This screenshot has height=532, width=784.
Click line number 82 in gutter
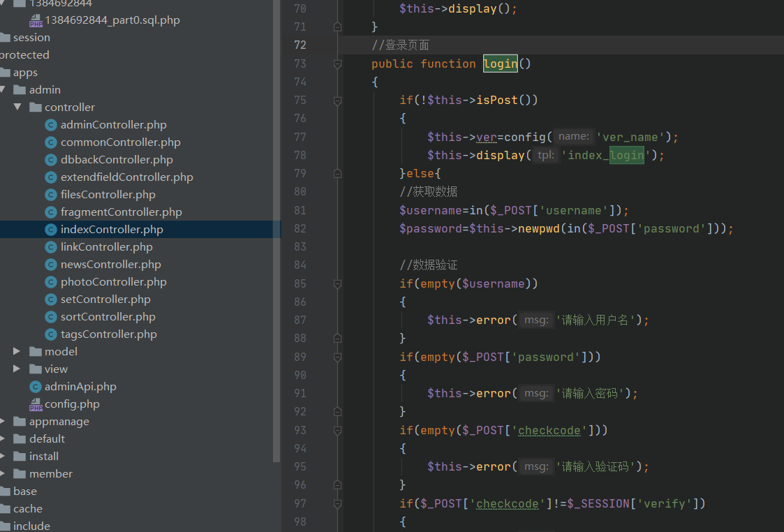pos(300,228)
